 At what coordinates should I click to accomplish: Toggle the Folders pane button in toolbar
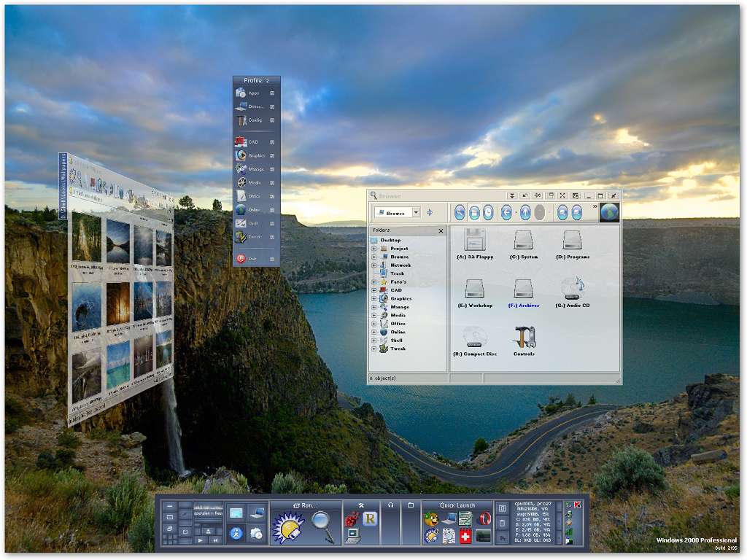[x=473, y=212]
